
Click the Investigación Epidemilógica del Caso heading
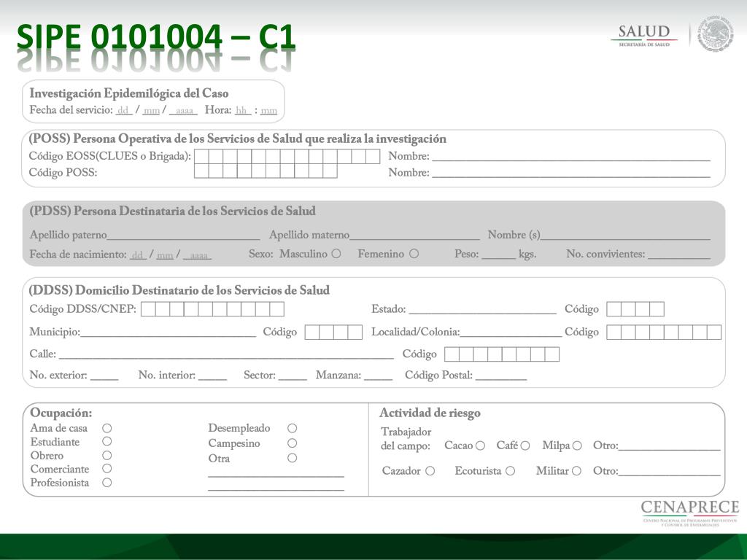(129, 93)
